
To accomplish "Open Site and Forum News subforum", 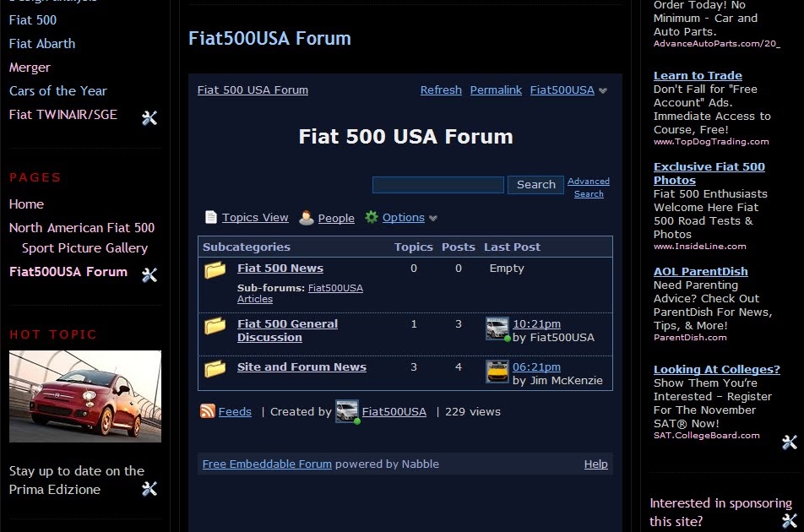I will coord(301,367).
